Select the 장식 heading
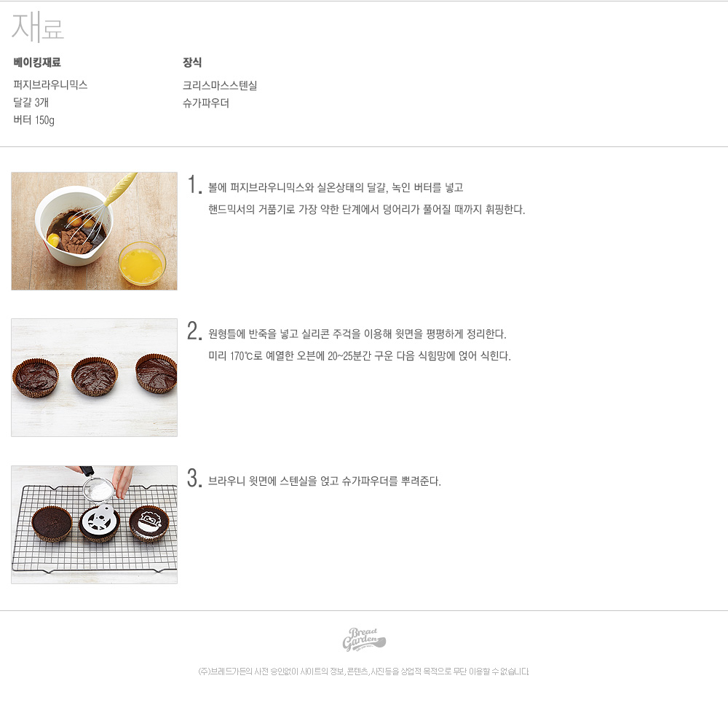Image resolution: width=728 pixels, height=705 pixels. click(191, 62)
